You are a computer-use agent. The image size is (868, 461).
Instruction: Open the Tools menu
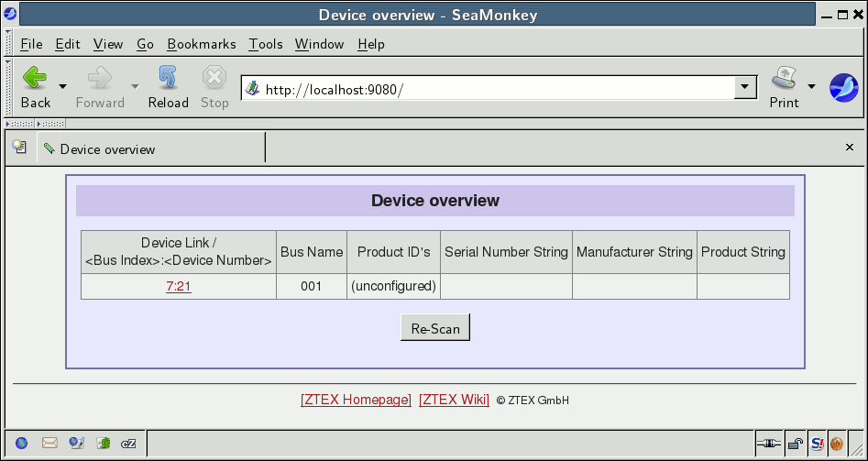pos(266,44)
